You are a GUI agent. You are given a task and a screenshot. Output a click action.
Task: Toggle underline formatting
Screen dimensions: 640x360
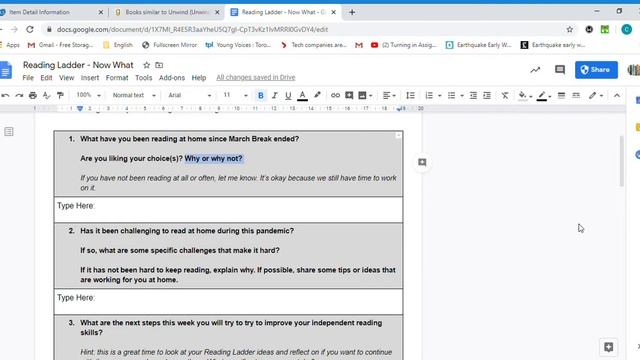288,96
